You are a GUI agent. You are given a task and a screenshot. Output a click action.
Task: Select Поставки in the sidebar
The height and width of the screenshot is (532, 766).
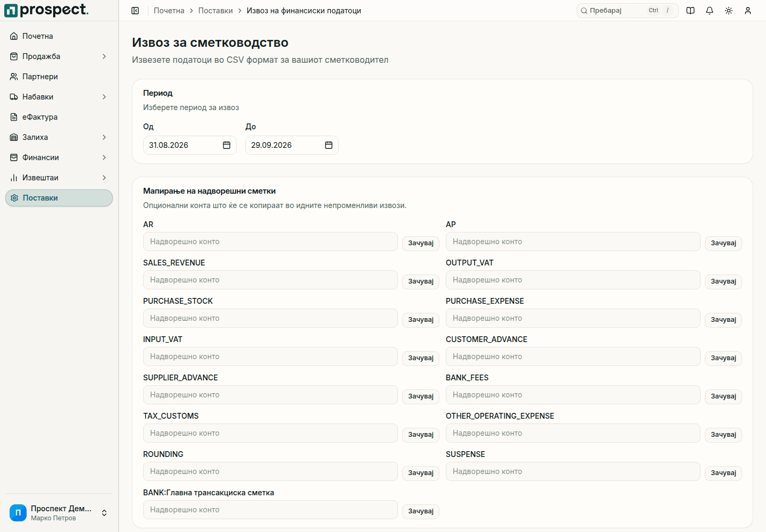coord(59,198)
